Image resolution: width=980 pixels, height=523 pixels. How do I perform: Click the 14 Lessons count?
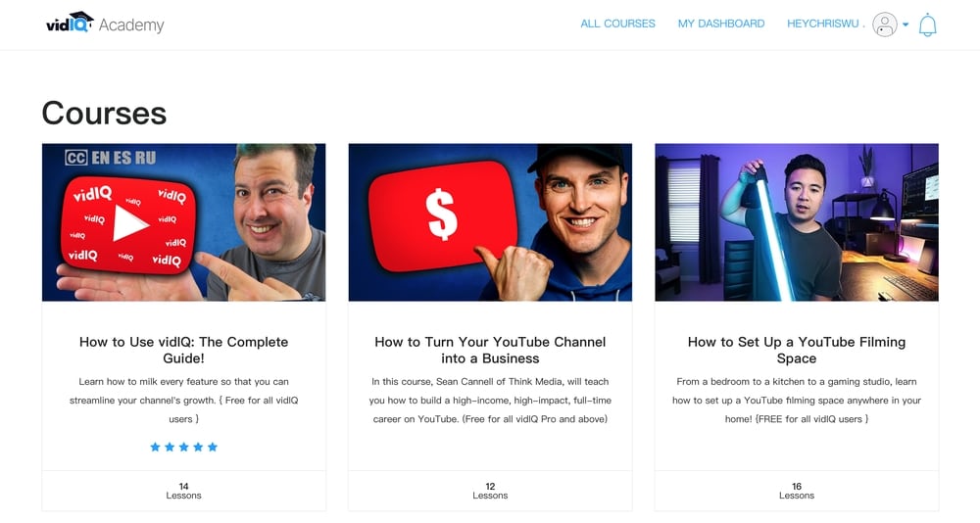point(184,491)
